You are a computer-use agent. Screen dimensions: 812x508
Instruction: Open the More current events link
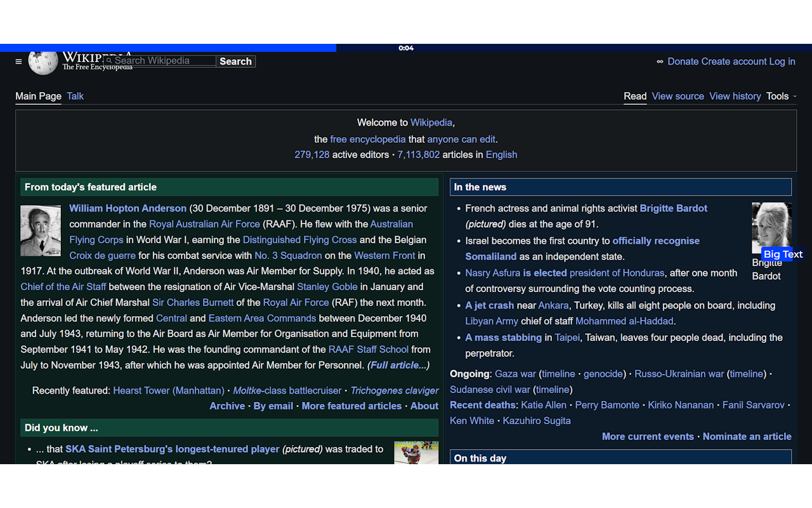click(648, 436)
